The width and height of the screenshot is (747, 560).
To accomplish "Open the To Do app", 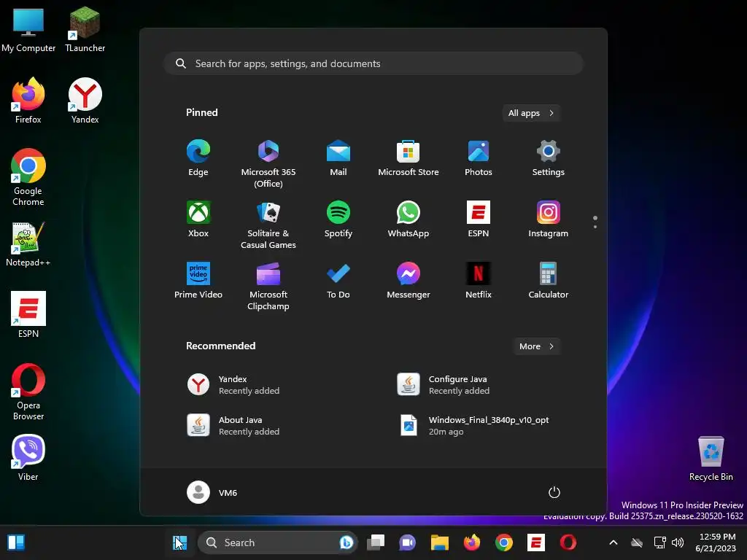I will tap(338, 281).
